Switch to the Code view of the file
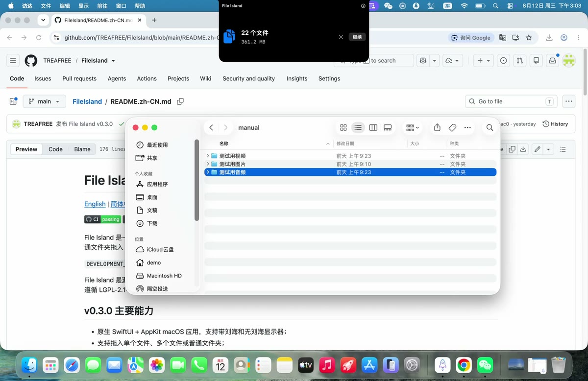 [x=55, y=149]
